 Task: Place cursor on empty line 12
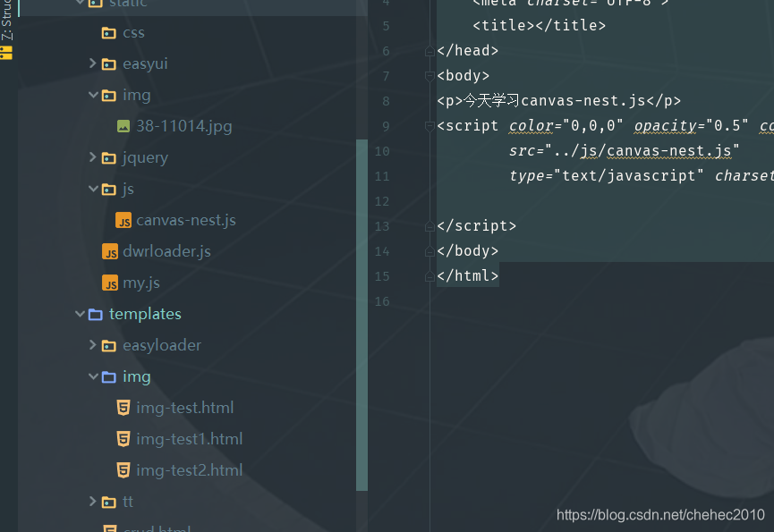605,202
